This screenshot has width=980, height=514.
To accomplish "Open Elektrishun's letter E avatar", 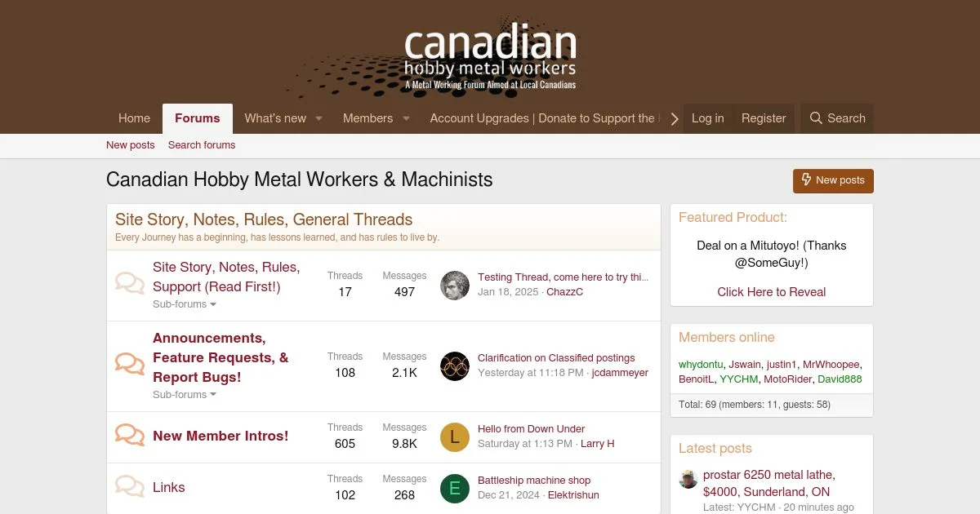I will coord(455,488).
